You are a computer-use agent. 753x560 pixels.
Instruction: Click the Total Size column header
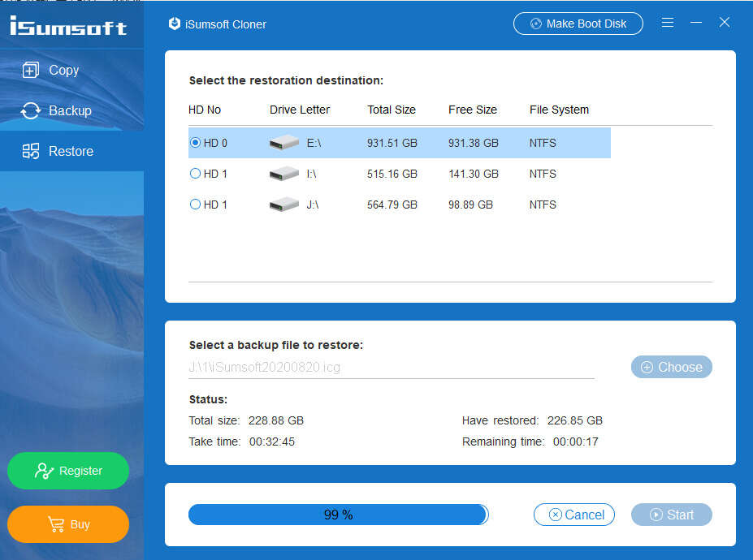click(392, 110)
